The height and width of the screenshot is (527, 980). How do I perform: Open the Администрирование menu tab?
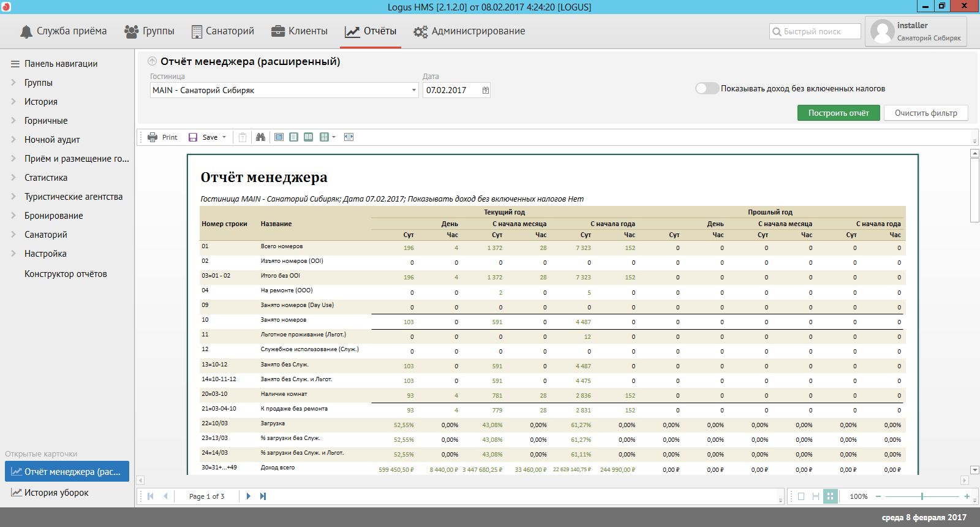point(469,31)
